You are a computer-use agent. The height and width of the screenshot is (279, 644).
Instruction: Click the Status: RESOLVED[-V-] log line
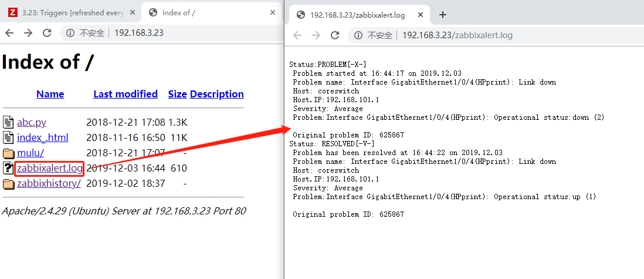point(332,144)
